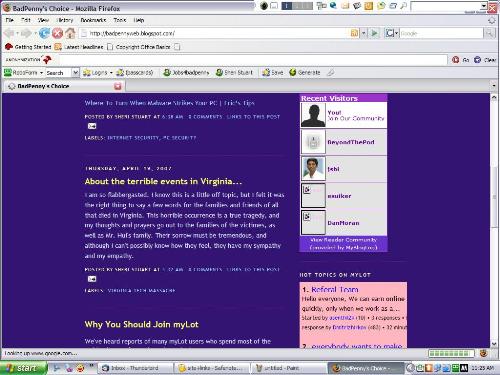Open the Edit menu
The image size is (500, 375).
coord(25,20)
